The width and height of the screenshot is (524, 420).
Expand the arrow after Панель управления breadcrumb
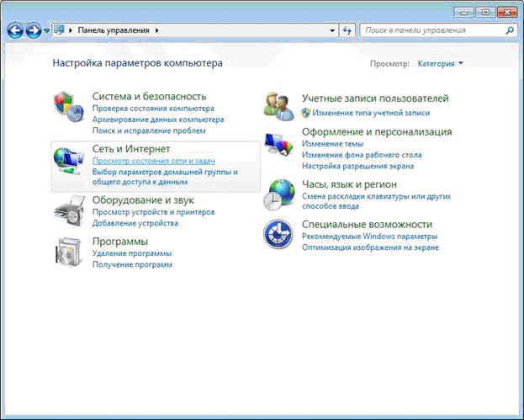tap(157, 30)
